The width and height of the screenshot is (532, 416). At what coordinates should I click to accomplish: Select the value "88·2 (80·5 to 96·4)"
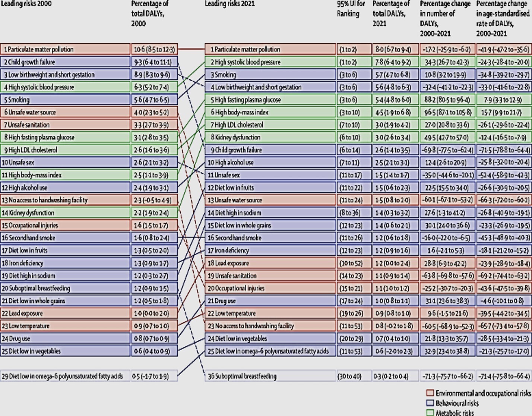coord(447,100)
